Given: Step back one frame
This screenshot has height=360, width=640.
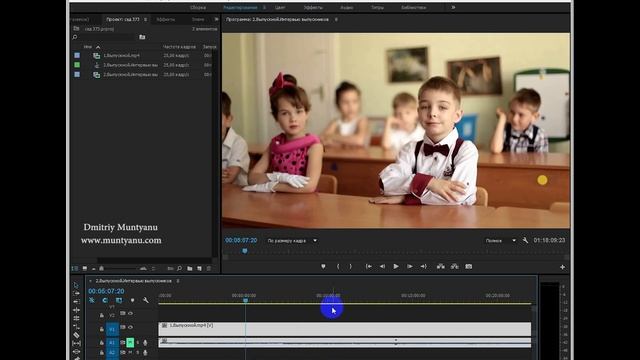Looking at the screenshot, I should click(x=382, y=267).
